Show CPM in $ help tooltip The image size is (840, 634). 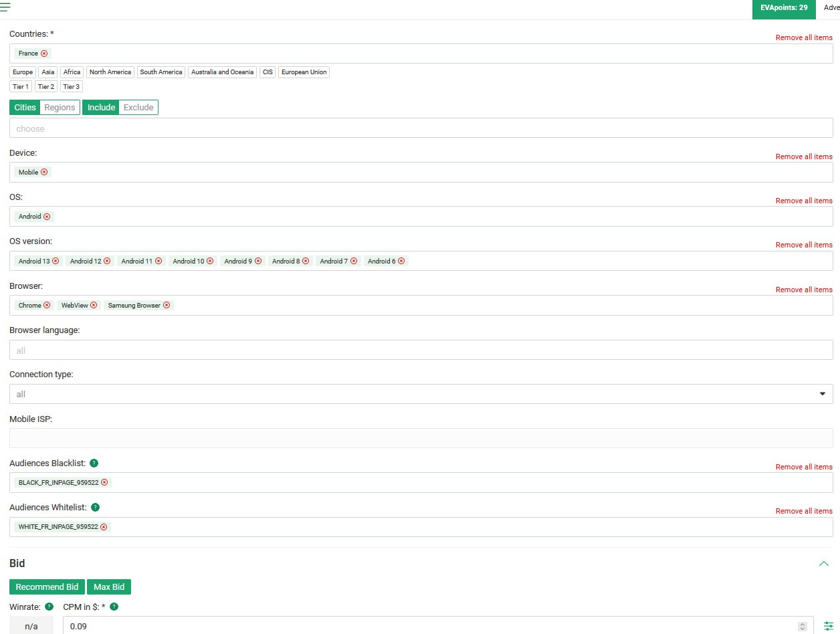pos(114,607)
